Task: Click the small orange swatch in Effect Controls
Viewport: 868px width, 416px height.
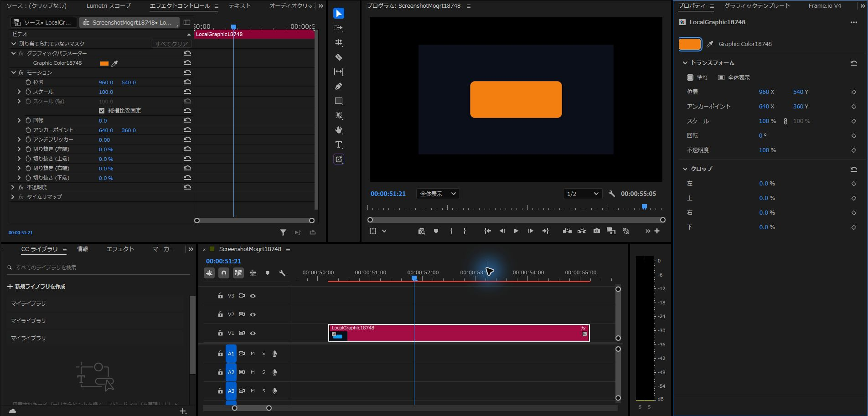Action: [x=104, y=63]
